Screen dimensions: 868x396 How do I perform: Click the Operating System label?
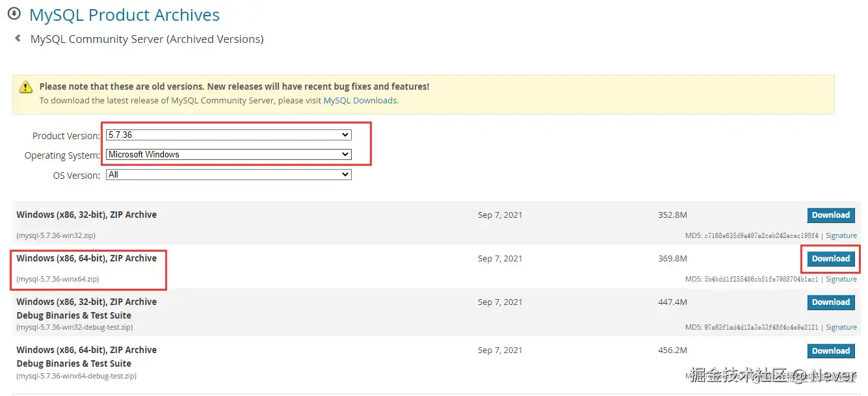62,155
